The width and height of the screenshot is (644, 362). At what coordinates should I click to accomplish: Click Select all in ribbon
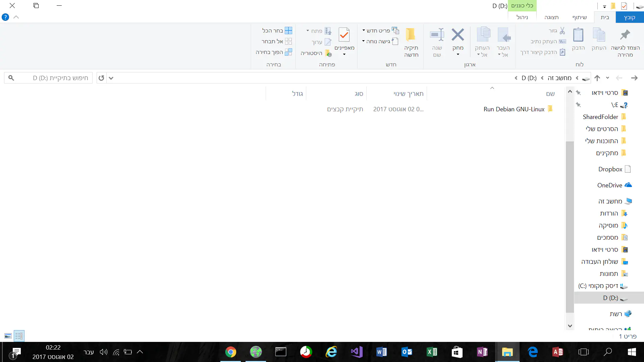click(x=277, y=31)
